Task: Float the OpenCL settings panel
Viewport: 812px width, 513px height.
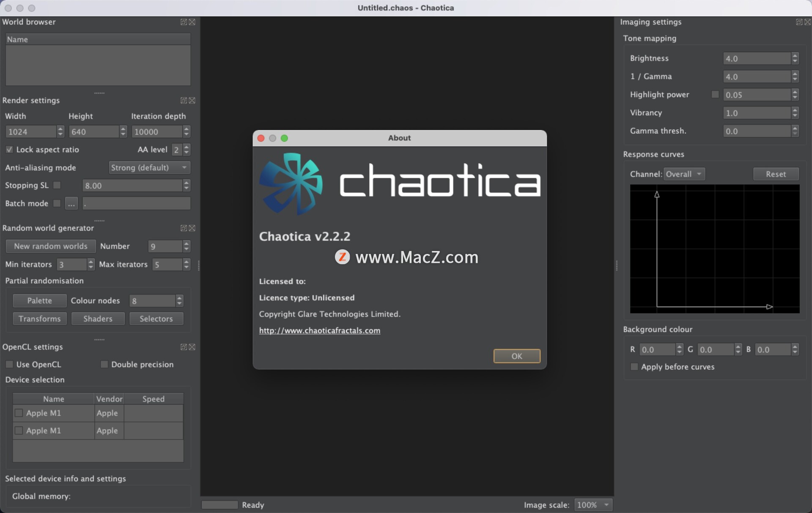Action: tap(184, 347)
